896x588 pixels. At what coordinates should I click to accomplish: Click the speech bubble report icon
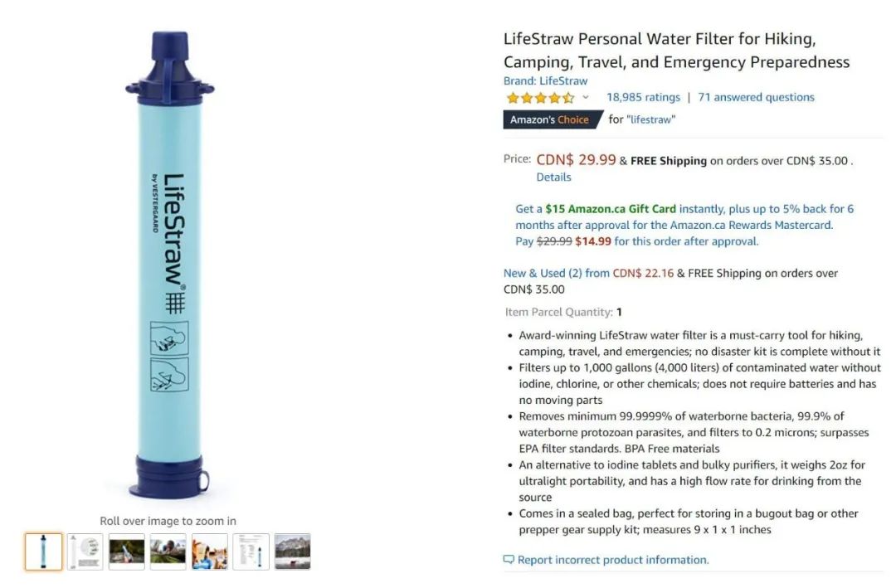click(509, 560)
